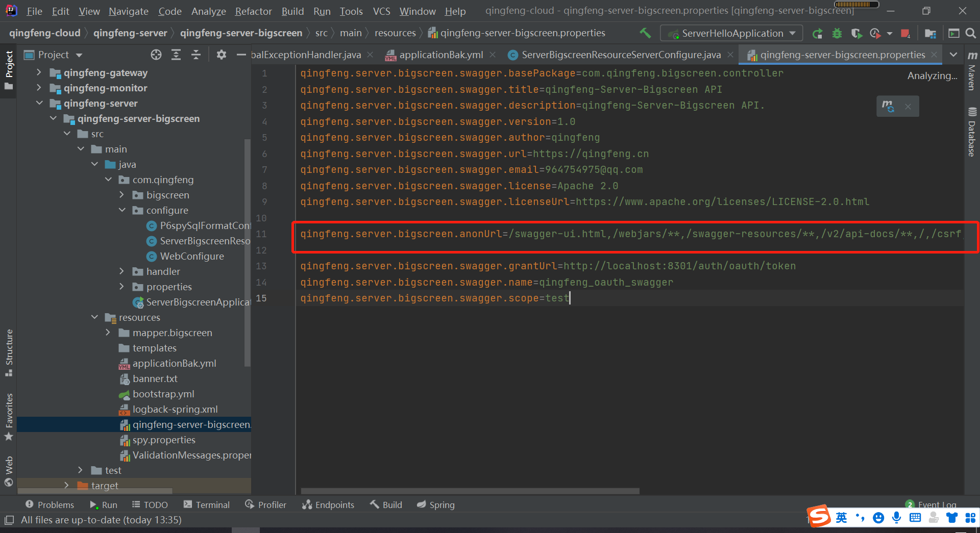980x533 pixels.
Task: Open the Project Structure icon in toolbar
Action: click(x=930, y=34)
